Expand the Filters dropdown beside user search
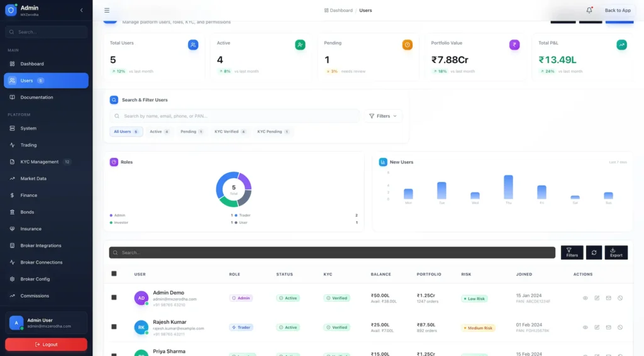This screenshot has width=644, height=356. tap(383, 116)
